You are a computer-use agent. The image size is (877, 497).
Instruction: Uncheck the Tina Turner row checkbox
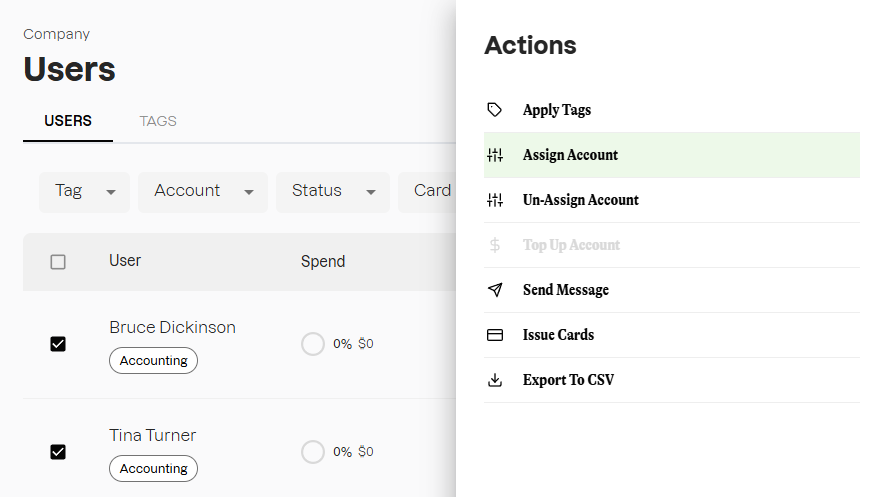pyautogui.click(x=58, y=452)
